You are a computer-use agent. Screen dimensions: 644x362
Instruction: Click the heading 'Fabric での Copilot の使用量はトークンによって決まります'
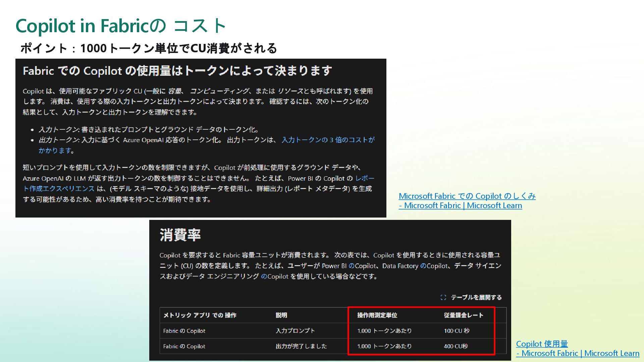[177, 71]
